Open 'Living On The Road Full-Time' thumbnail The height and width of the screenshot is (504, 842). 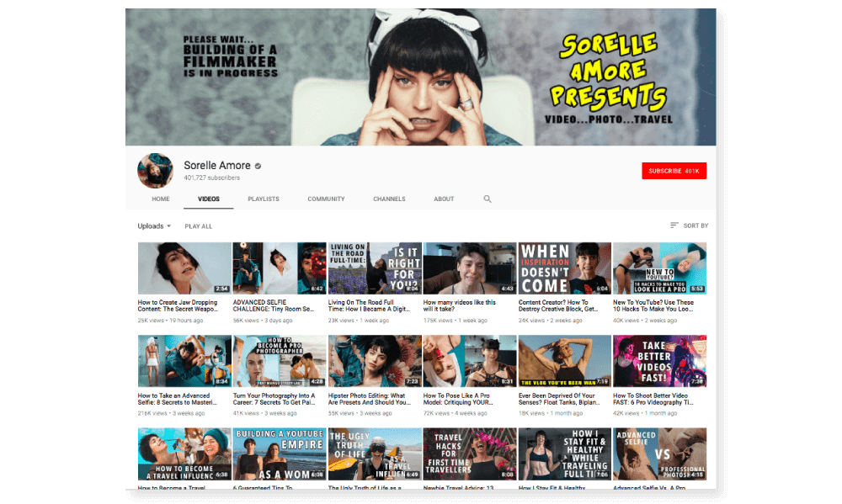pos(375,268)
